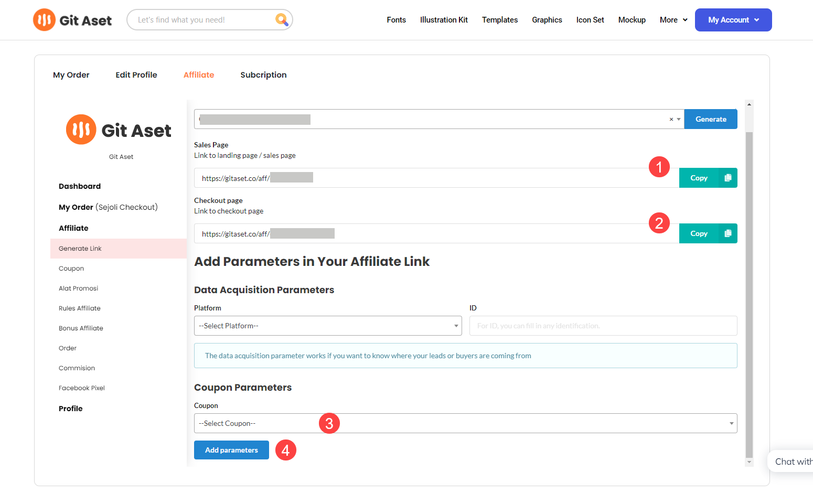Open the My Account dropdown
Screen dimensions: 813x504
click(x=733, y=20)
